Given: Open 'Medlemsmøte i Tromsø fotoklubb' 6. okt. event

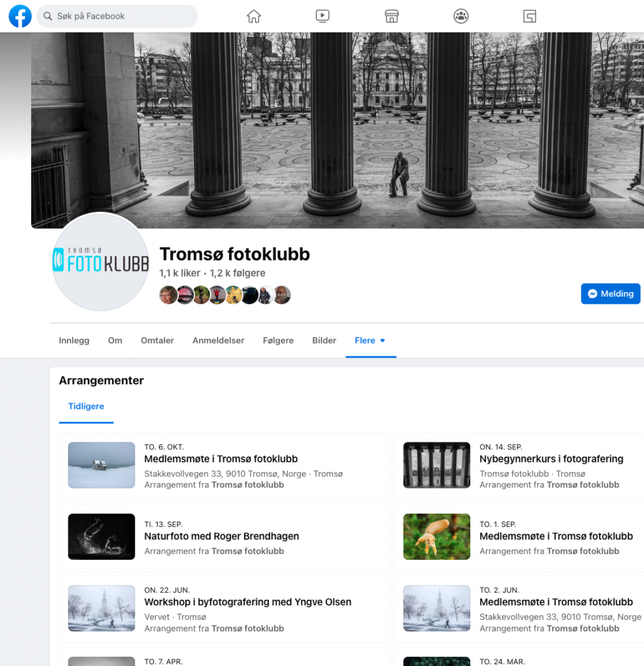Looking at the screenshot, I should (221, 459).
